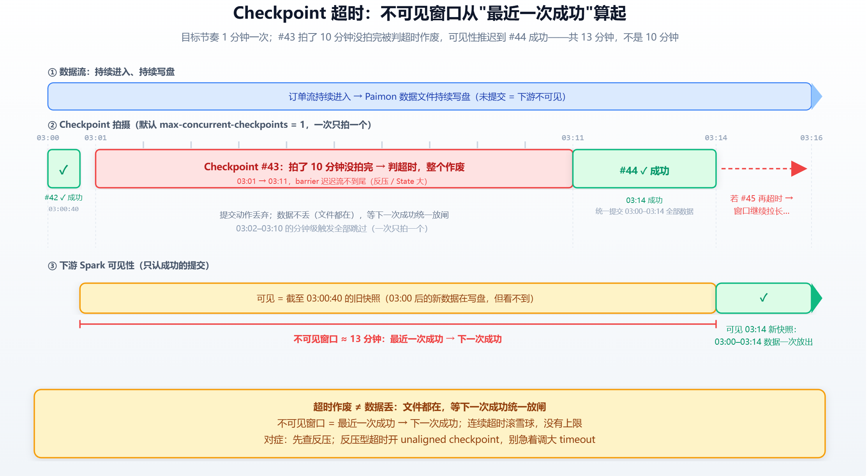The height and width of the screenshot is (476, 868).
Task: Click the 03:11 time label
Action: point(573,138)
